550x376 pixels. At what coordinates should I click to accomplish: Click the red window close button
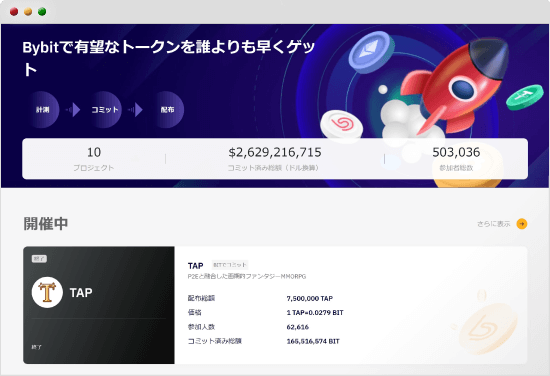click(x=14, y=12)
